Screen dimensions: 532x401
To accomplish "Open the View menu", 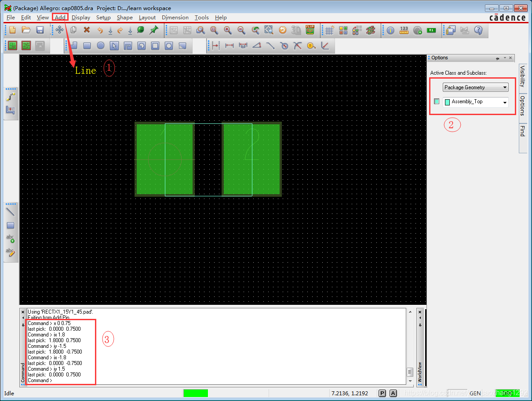I will [x=43, y=18].
